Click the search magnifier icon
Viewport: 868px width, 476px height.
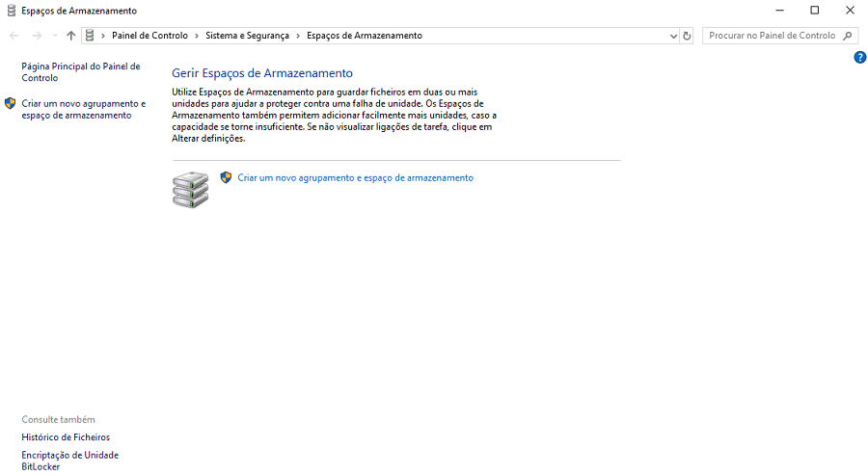click(848, 36)
